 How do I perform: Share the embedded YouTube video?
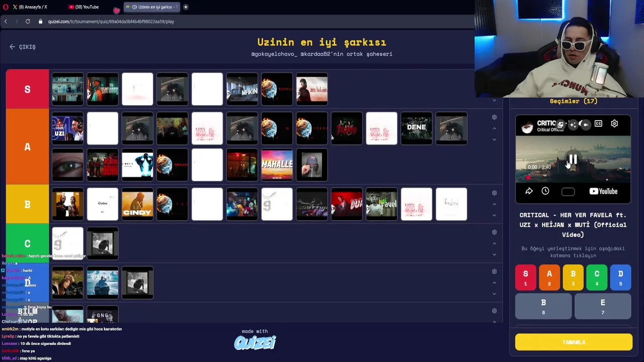[529, 191]
